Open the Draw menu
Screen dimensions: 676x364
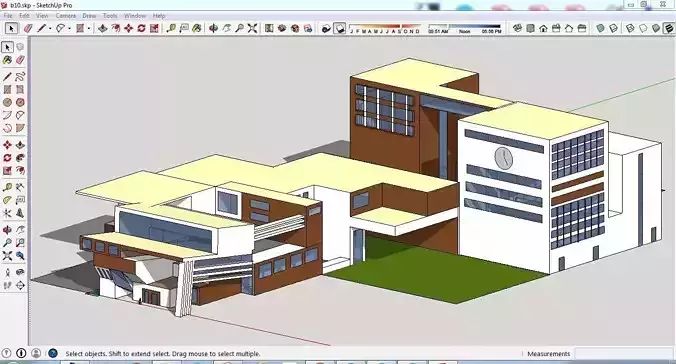tap(89, 16)
